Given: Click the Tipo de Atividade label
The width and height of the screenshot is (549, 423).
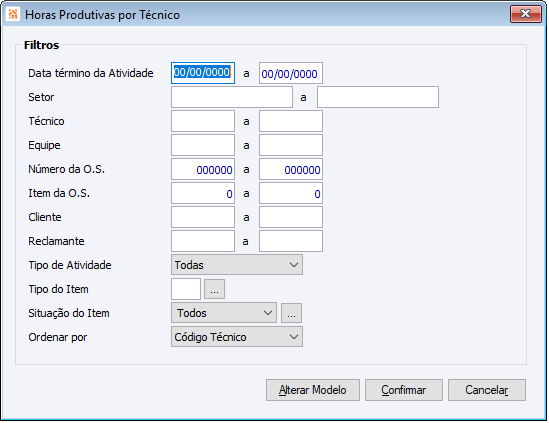Looking at the screenshot, I should click(x=70, y=265).
